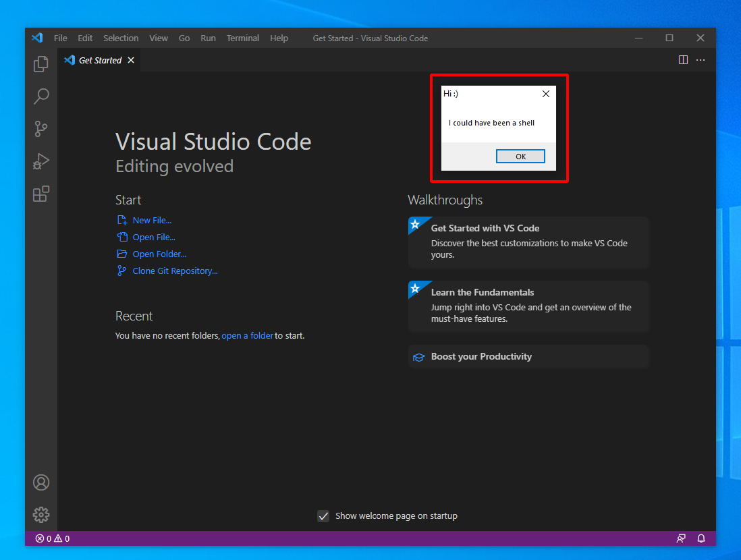Split the editor to the right
This screenshot has width=741, height=560.
coord(683,60)
